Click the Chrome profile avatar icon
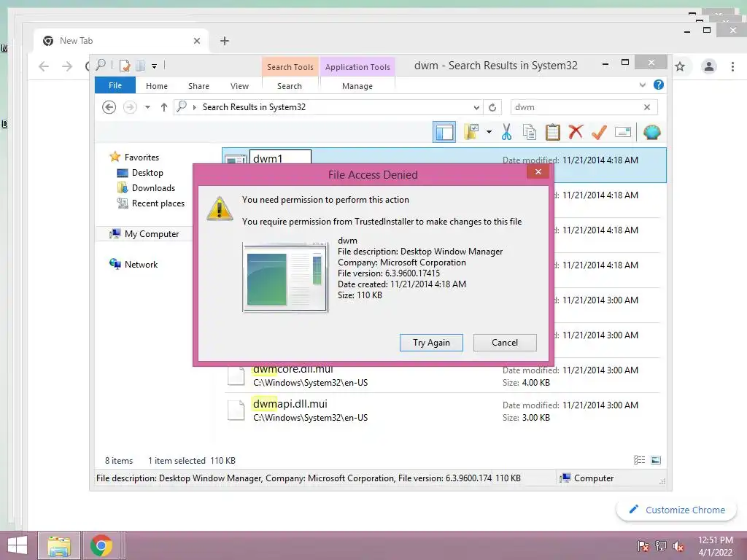747x560 pixels. click(x=709, y=66)
